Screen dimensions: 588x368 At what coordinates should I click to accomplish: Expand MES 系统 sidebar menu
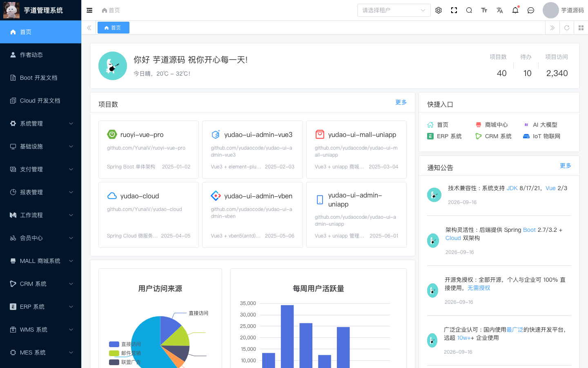point(41,352)
